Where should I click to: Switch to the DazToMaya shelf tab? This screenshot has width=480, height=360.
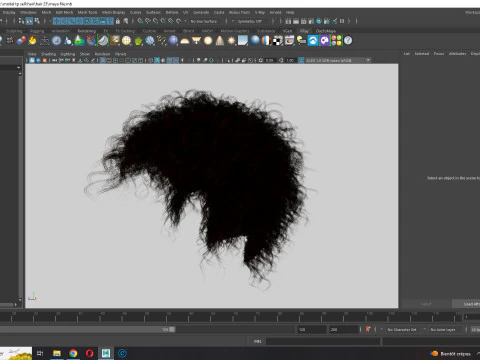[326, 31]
